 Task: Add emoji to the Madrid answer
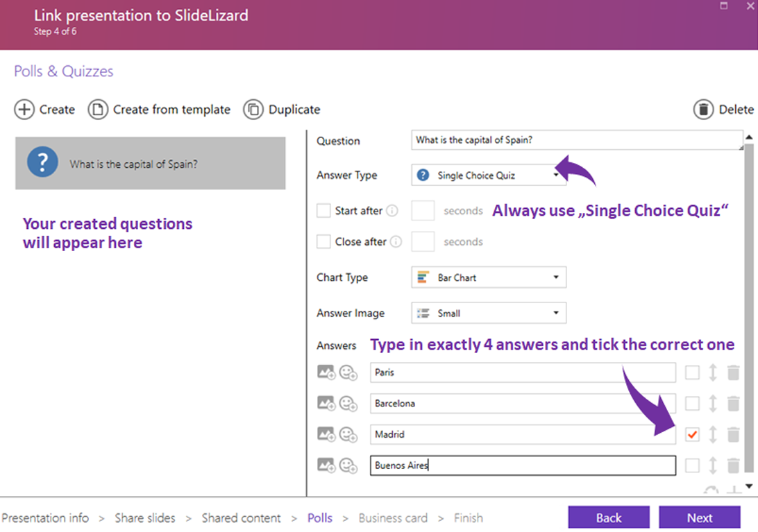(x=348, y=434)
